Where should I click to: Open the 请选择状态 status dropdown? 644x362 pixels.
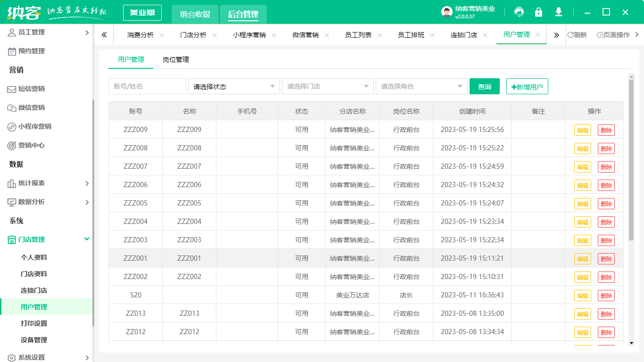click(234, 86)
